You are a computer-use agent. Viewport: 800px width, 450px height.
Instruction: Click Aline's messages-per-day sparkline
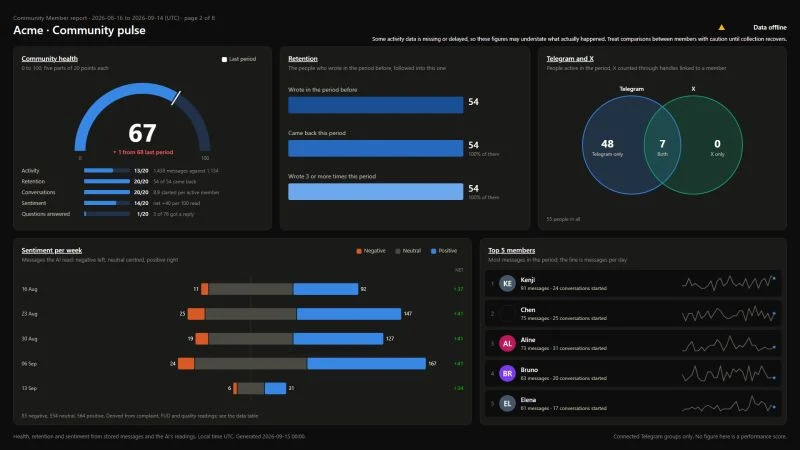pos(729,344)
